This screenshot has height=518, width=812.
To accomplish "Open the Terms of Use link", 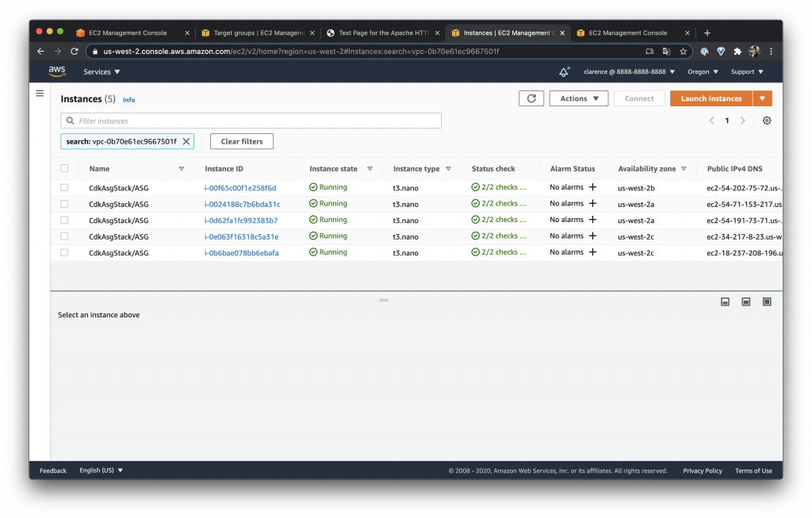I will 753,471.
